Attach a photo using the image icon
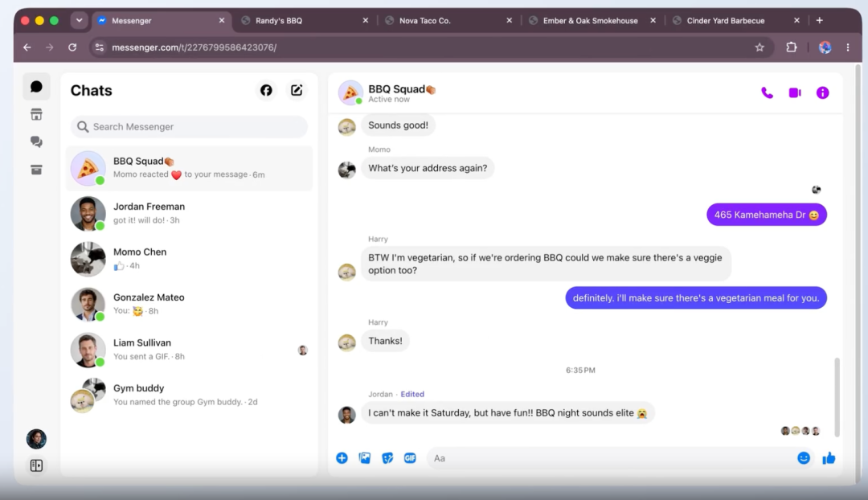Image resolution: width=868 pixels, height=500 pixels. pyautogui.click(x=365, y=458)
